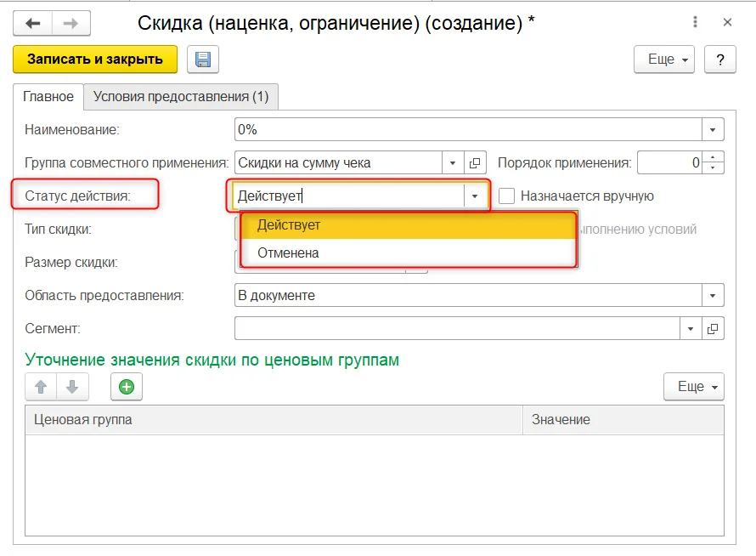Select Отменена in the status list
The image size is (756, 556).
(409, 252)
